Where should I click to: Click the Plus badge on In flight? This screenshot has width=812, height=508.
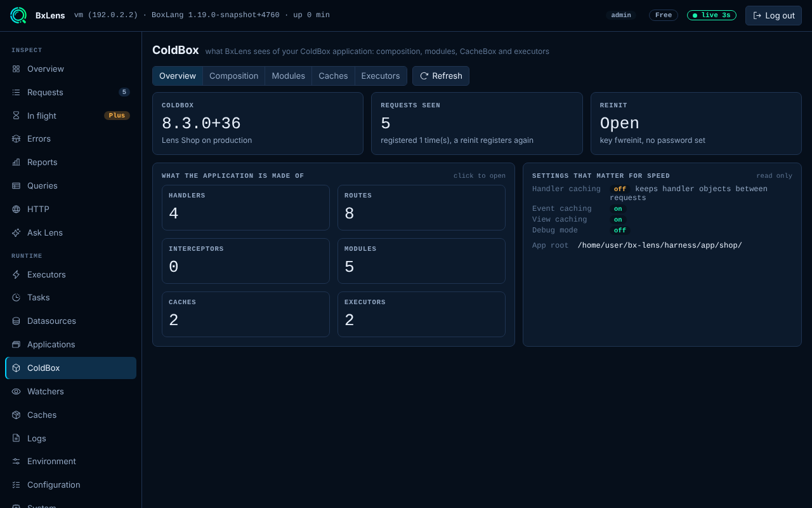[117, 116]
